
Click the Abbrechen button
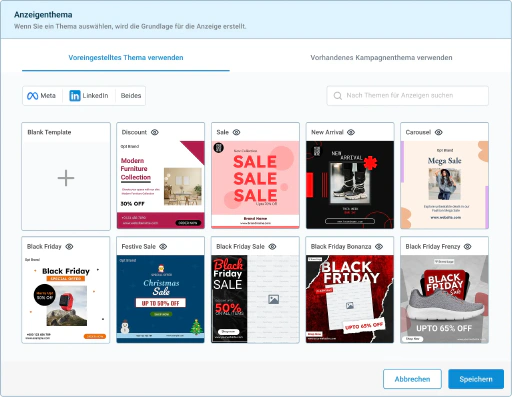tap(412, 379)
